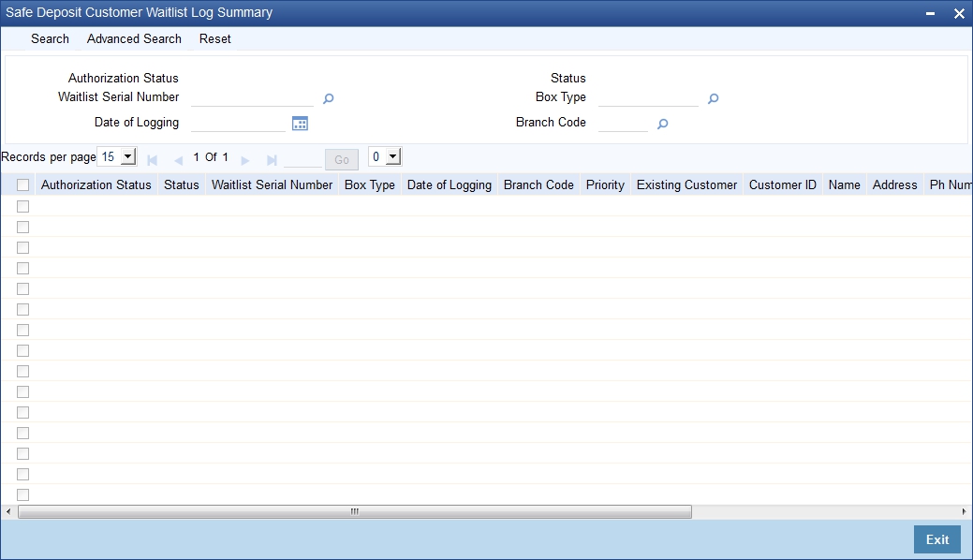Focus the Box Type input field

[648, 97]
